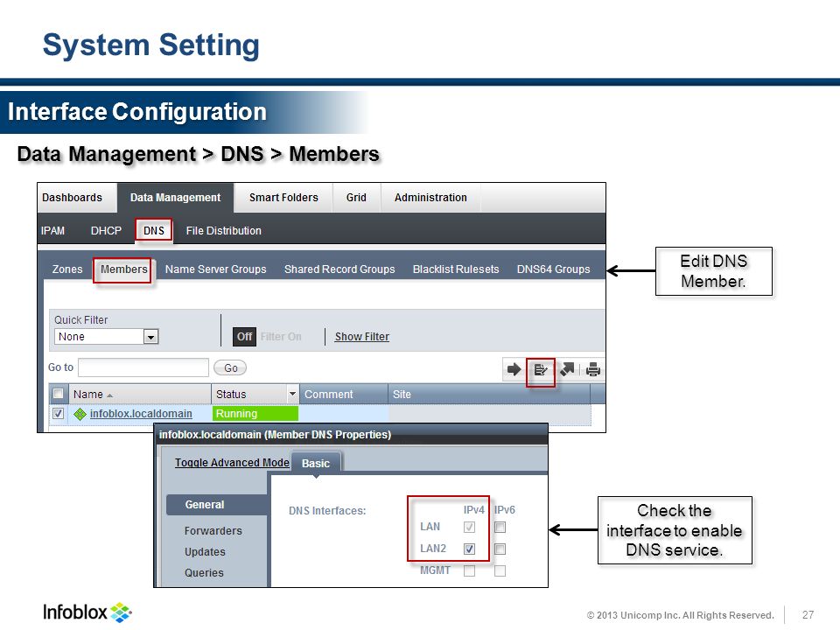Select the Basic tab in properties dialog
Screen dimensions: 840x630
click(316, 464)
